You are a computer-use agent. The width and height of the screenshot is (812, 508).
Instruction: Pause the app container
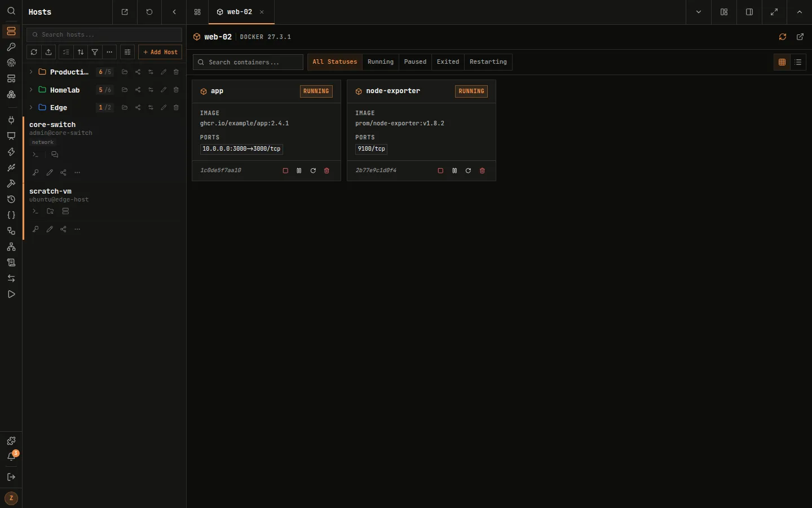[299, 170]
